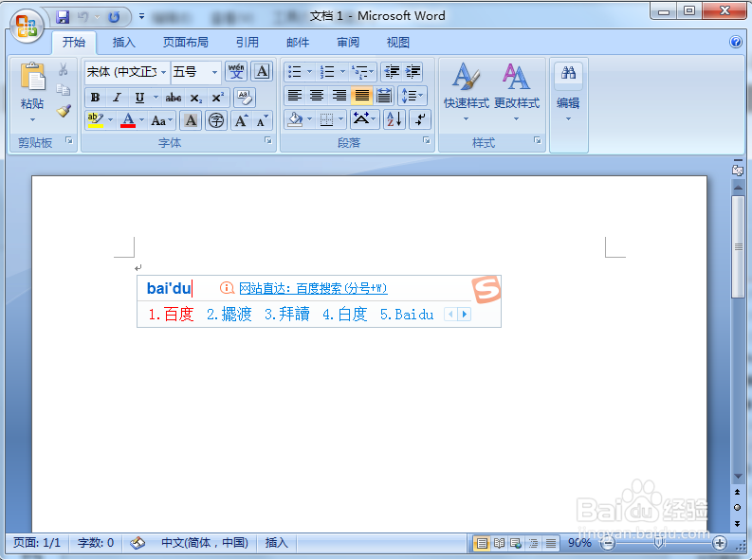Image resolution: width=752 pixels, height=560 pixels.
Task: Click the Enclose Characters icon
Action: coord(216,120)
